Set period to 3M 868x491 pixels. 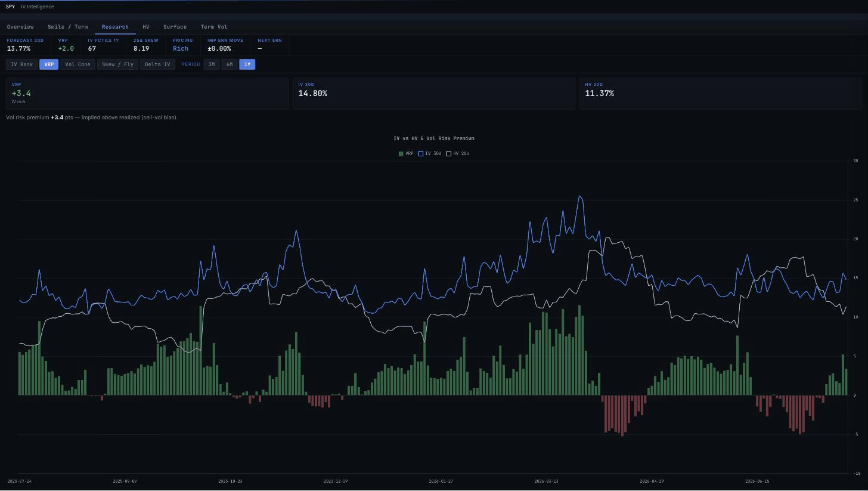click(x=212, y=64)
